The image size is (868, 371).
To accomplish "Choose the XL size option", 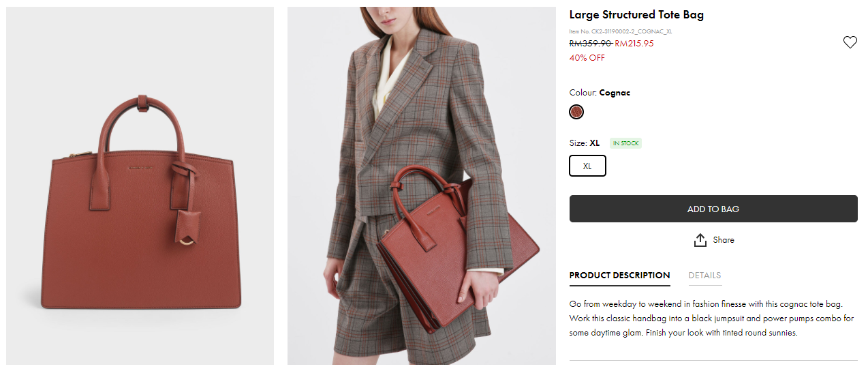I will [587, 166].
